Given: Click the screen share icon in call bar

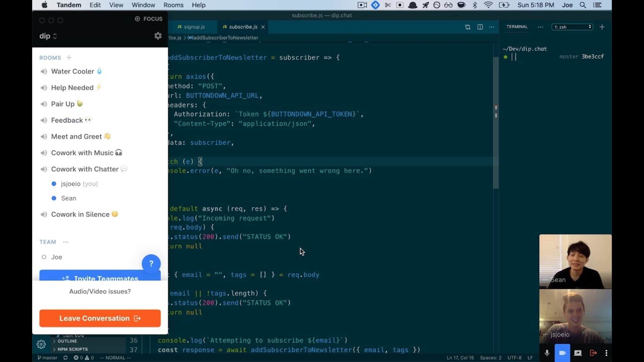Looking at the screenshot, I should 578,353.
